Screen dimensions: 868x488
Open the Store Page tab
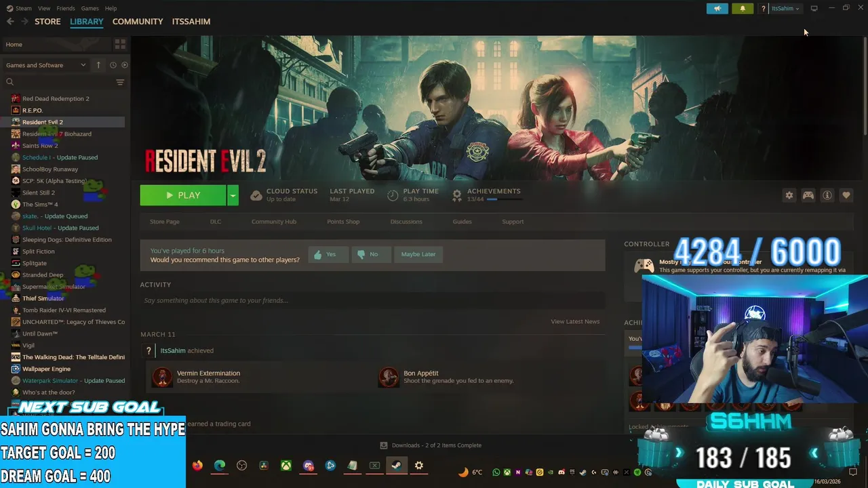pyautogui.click(x=165, y=222)
